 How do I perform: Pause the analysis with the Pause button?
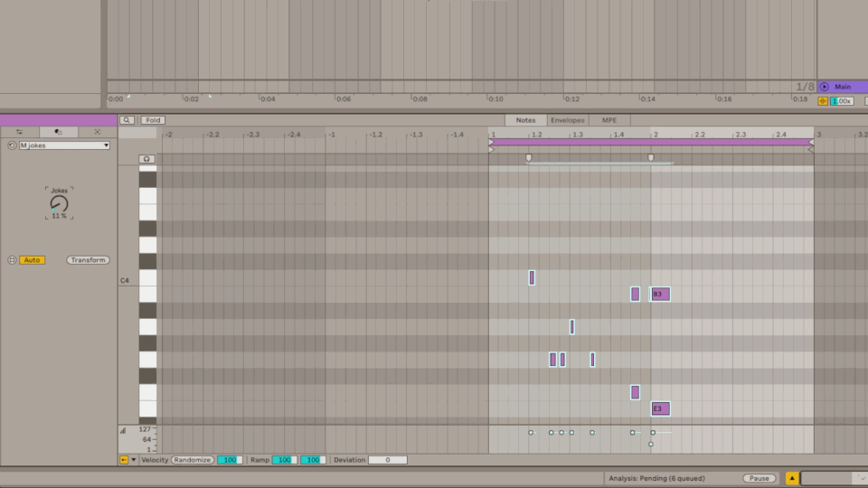(759, 478)
